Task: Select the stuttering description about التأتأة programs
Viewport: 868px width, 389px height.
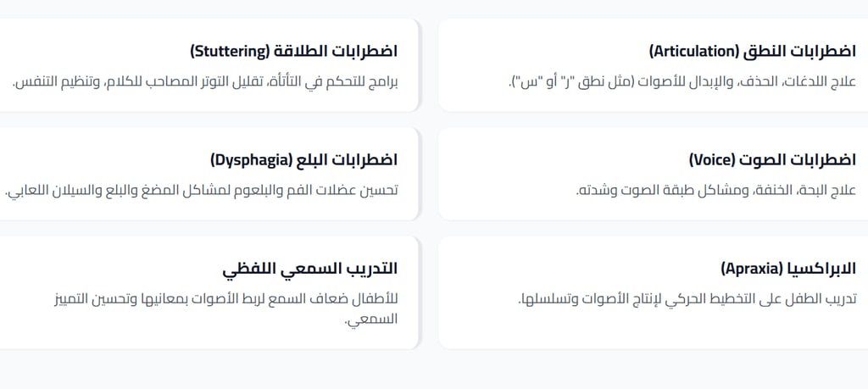Action: click(205, 82)
